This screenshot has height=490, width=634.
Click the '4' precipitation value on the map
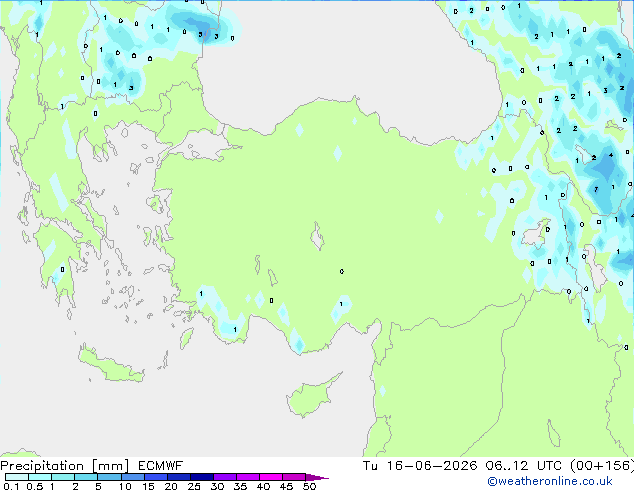(611, 155)
